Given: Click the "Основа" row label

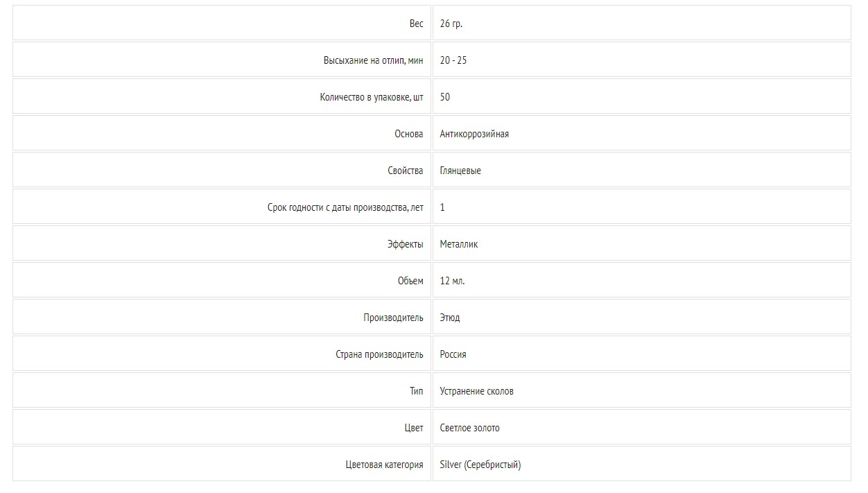Looking at the screenshot, I should (408, 134).
